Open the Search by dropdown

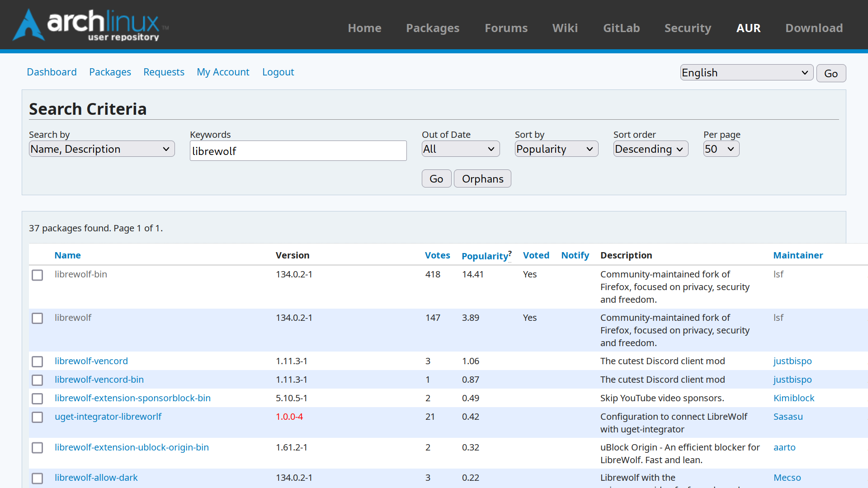tap(102, 149)
